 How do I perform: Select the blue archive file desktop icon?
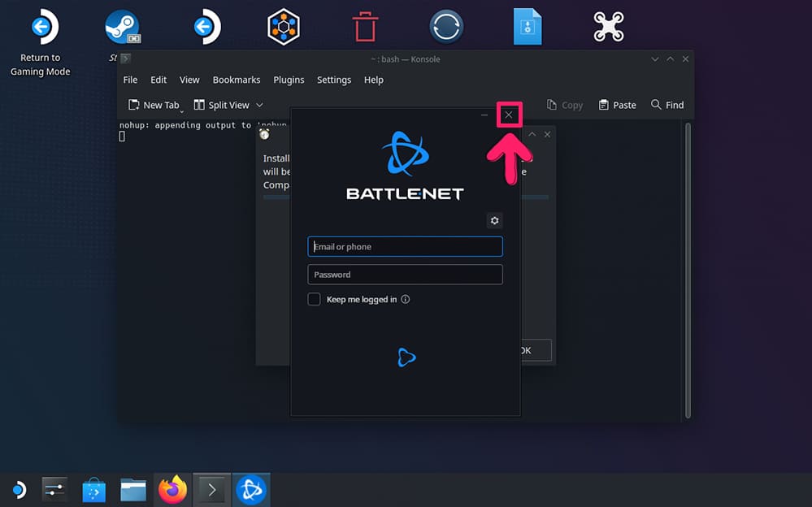528,27
